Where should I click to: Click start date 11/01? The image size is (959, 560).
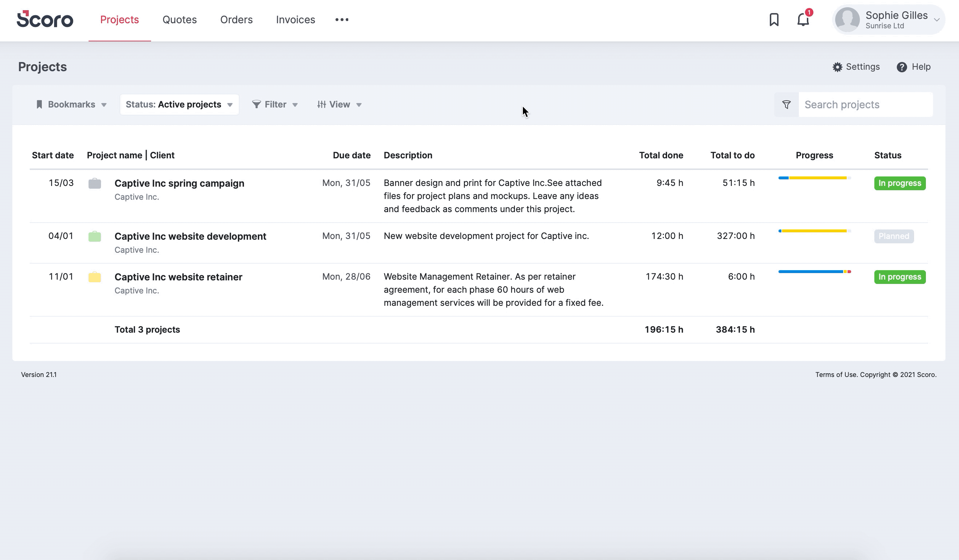[61, 277]
